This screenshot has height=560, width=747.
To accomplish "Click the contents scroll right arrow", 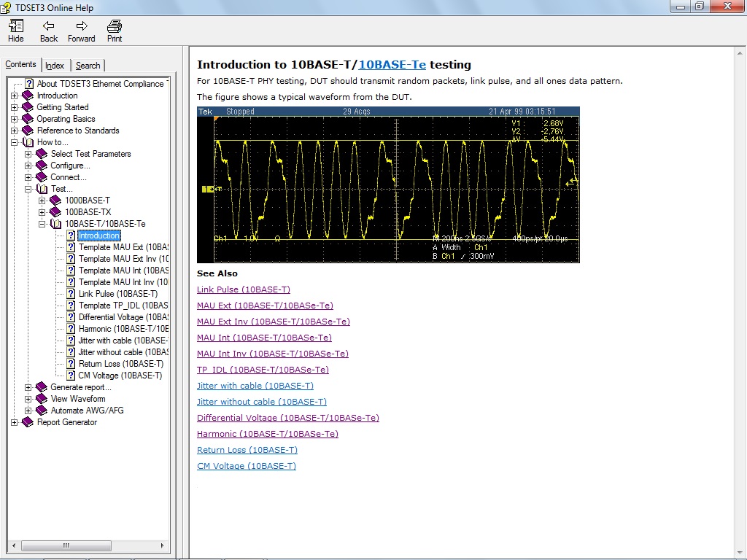I will coord(163,545).
